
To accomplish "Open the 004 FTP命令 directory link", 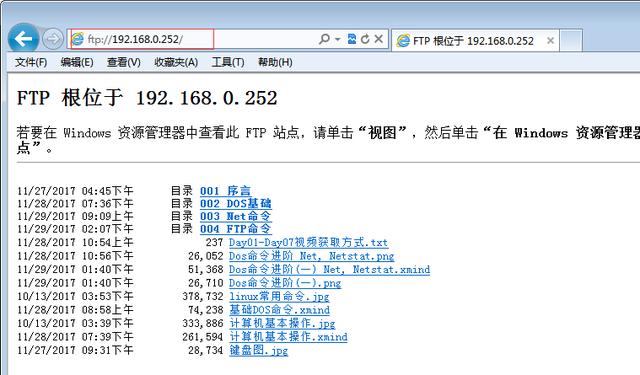I will tap(235, 229).
